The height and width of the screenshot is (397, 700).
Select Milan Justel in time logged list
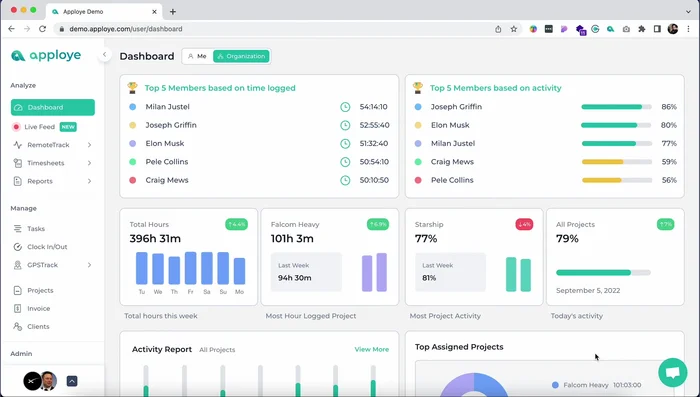(x=167, y=107)
